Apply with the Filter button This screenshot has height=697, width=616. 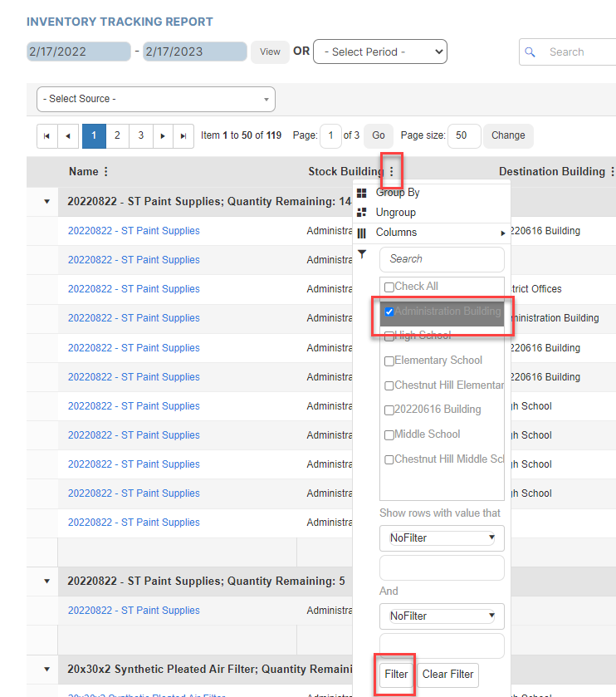396,675
